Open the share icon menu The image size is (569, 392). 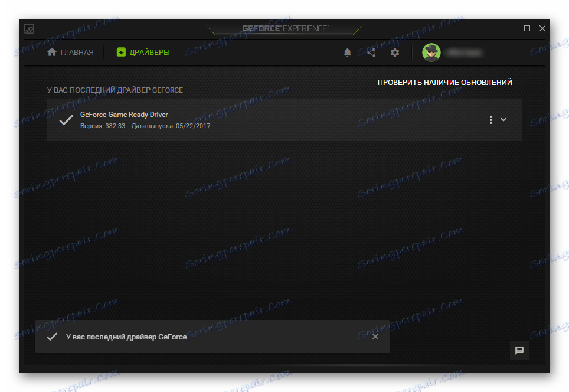pos(371,53)
